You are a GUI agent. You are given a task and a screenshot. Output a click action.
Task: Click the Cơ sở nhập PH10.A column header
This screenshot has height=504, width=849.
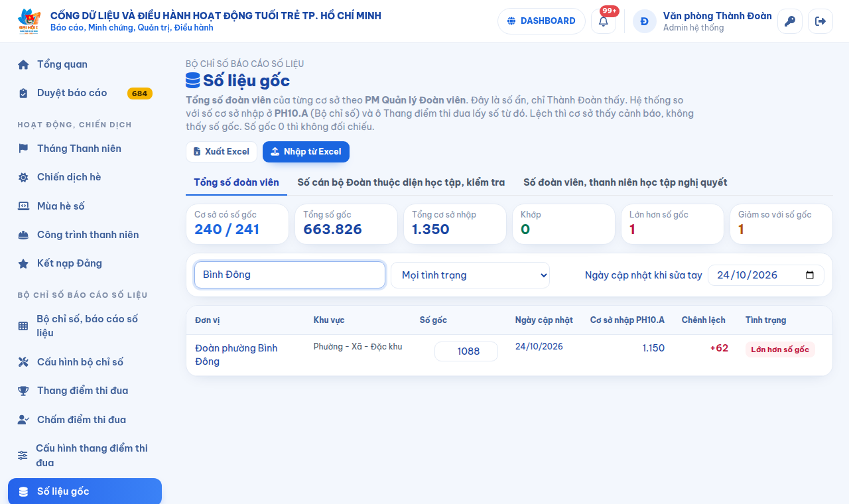(x=627, y=320)
